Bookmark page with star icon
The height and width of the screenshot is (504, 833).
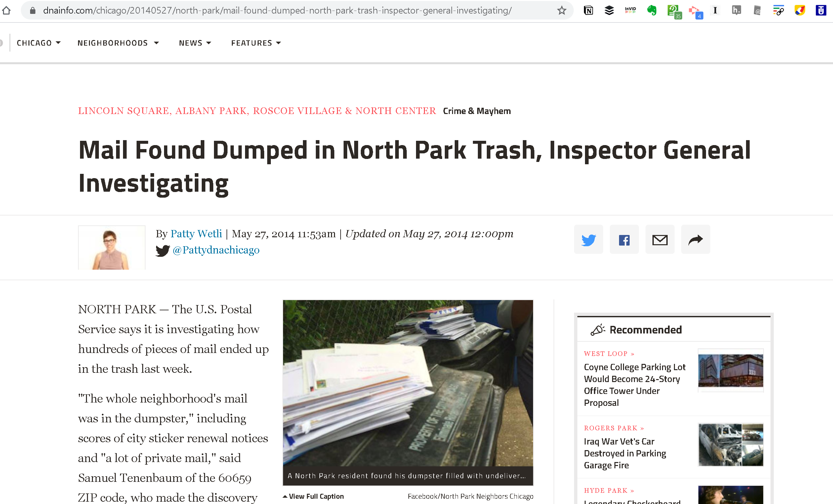coord(562,11)
